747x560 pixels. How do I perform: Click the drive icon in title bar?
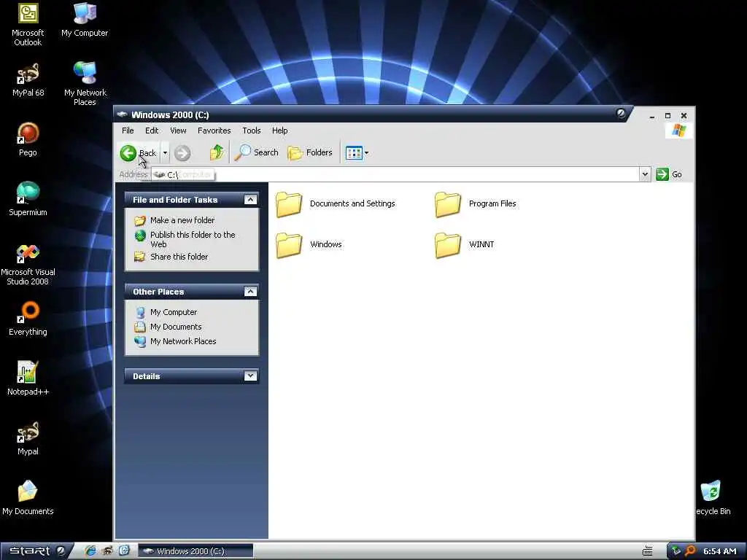click(123, 114)
